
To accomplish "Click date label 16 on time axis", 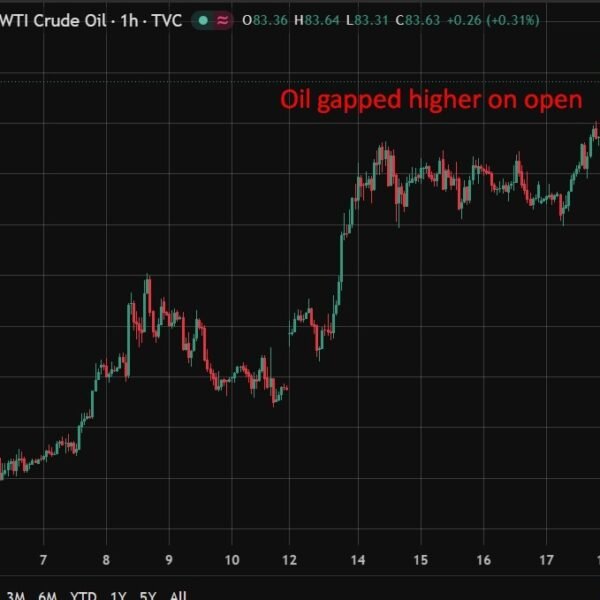I will tap(484, 560).
